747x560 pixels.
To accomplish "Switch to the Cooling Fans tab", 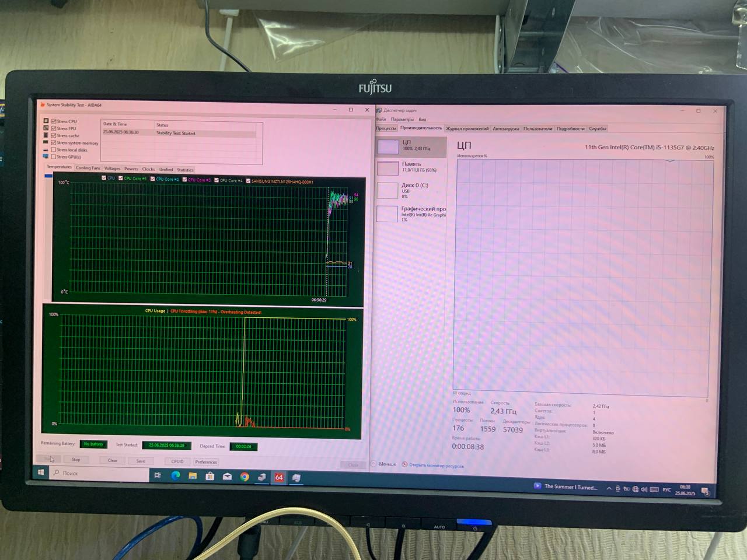I will click(x=88, y=168).
